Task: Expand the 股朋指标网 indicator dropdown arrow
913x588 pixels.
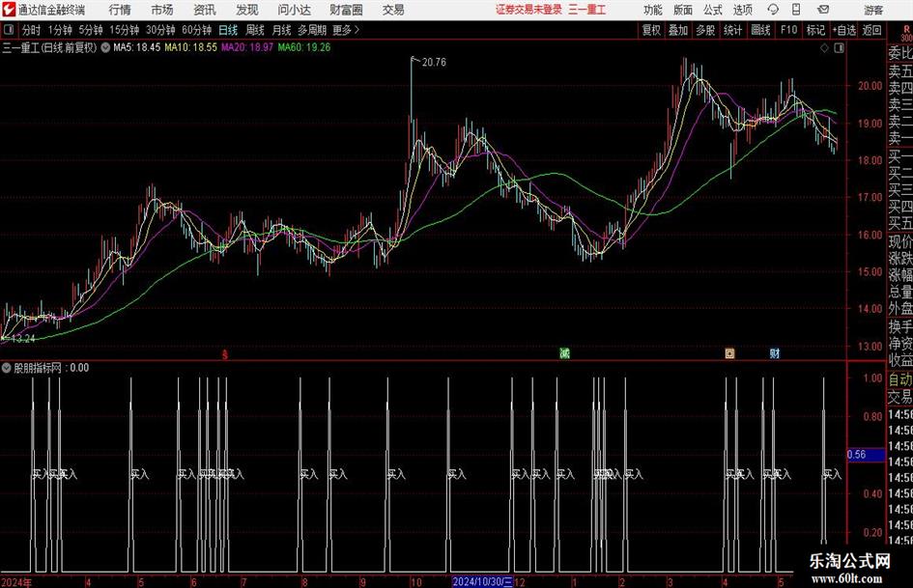Action: click(7, 368)
